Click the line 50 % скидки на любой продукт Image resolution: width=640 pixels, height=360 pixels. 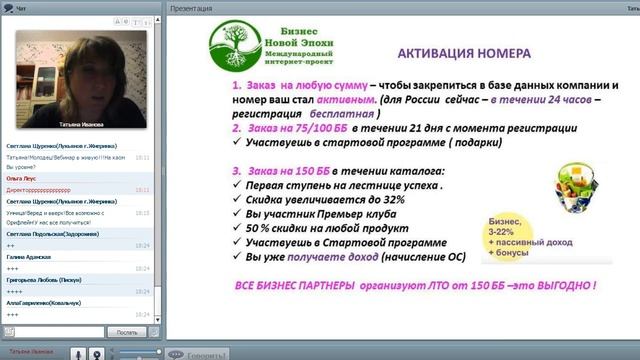tap(327, 228)
